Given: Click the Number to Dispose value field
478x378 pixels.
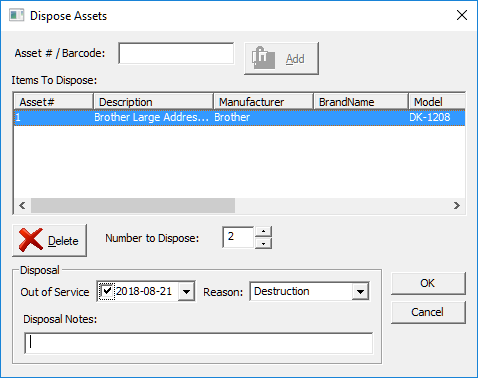Looking at the screenshot, I should coord(238,237).
